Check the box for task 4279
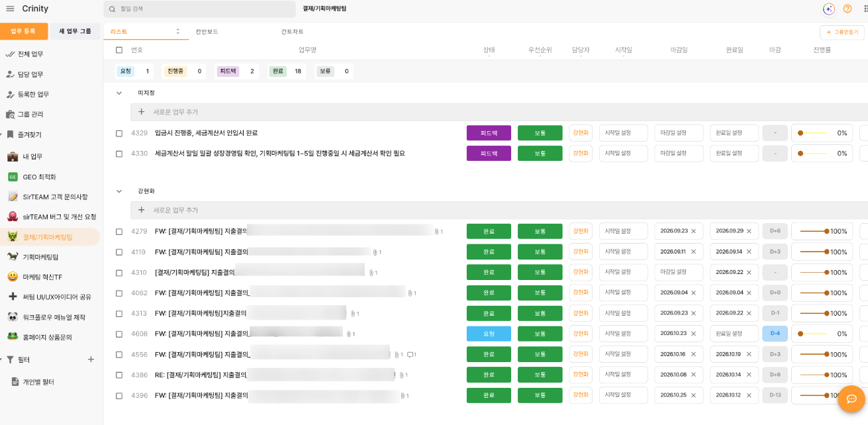Screen dimensions: 868x425 119,232
